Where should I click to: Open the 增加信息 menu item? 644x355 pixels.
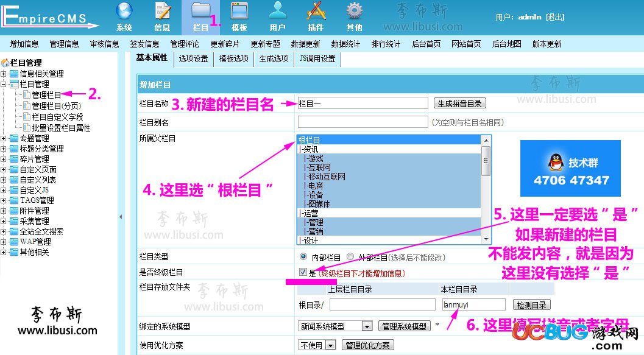tap(24, 44)
